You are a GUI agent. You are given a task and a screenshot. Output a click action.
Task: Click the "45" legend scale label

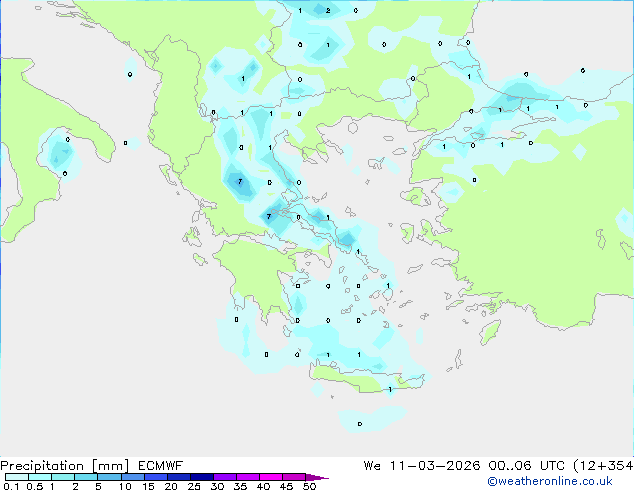(x=286, y=486)
